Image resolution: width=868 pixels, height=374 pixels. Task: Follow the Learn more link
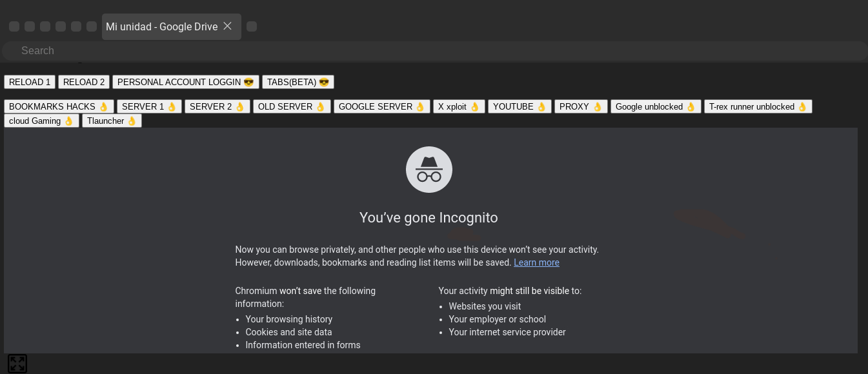[536, 262]
